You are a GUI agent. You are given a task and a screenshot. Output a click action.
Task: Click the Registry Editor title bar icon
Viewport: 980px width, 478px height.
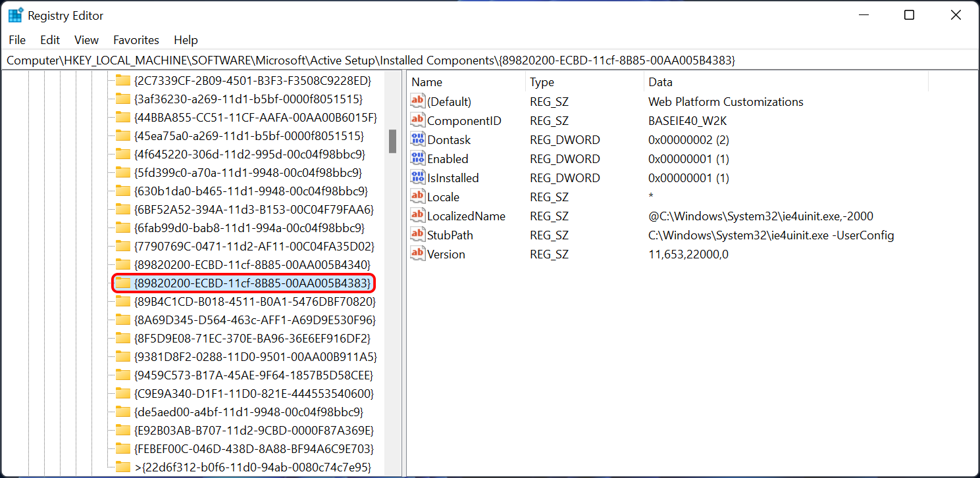[16, 15]
